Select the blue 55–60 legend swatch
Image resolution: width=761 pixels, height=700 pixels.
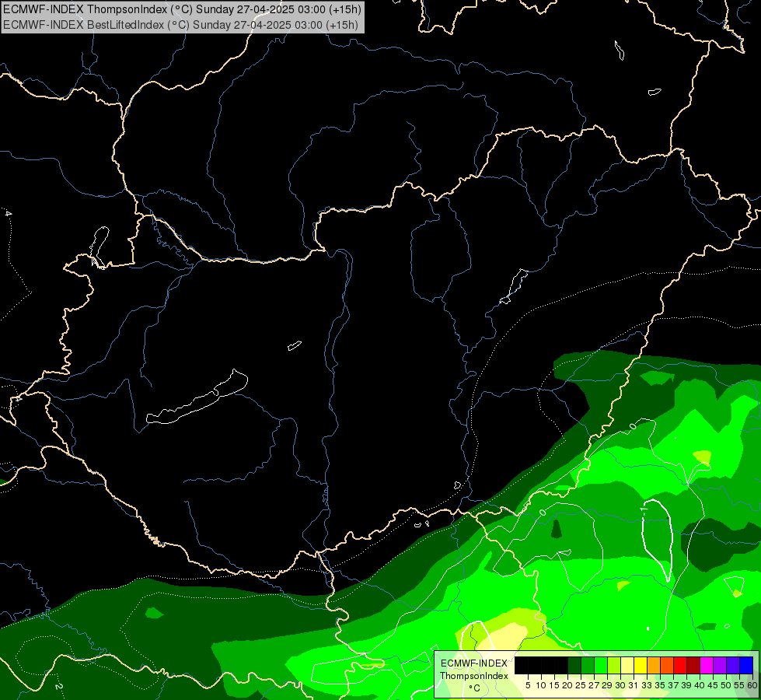[746, 665]
